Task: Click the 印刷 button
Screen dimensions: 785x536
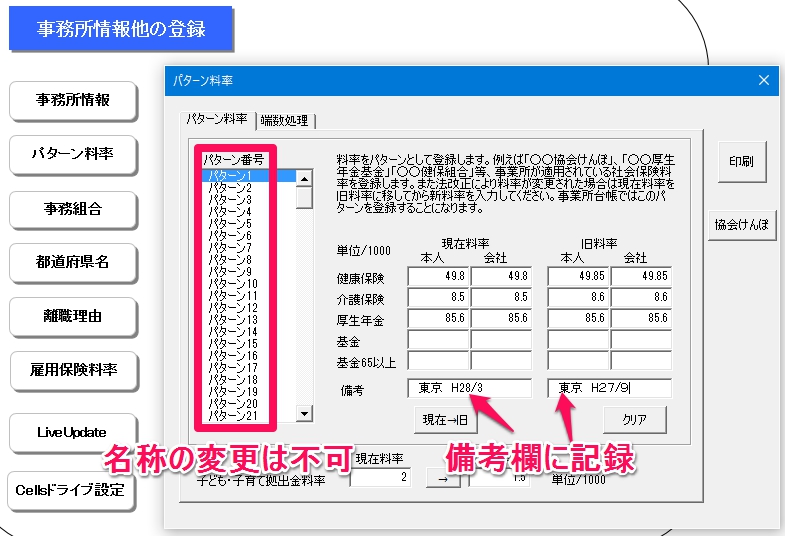Action: [x=741, y=162]
